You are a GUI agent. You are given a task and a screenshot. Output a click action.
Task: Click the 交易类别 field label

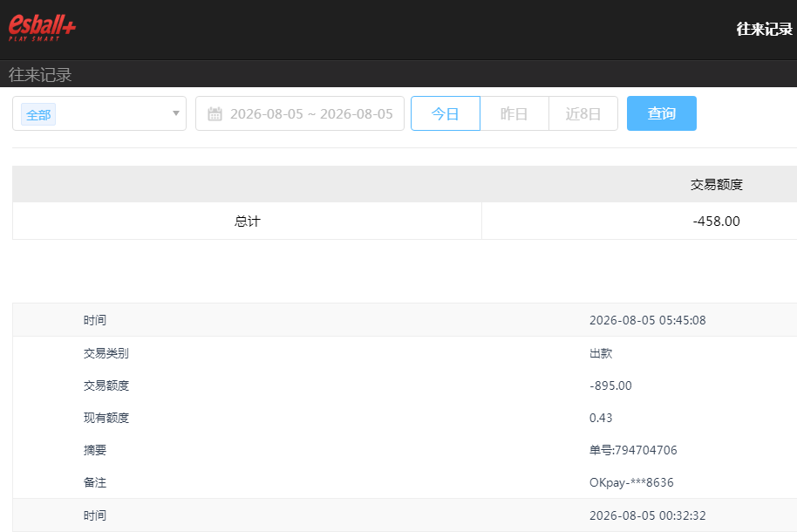point(106,353)
